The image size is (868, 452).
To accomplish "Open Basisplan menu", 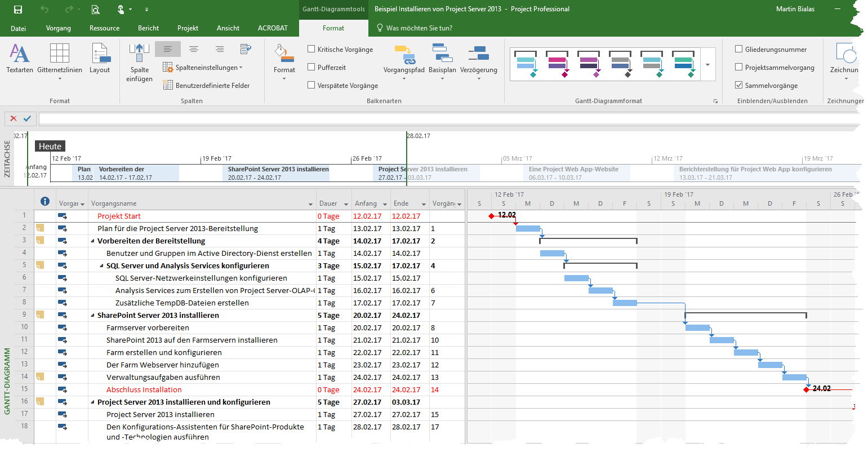I will (442, 62).
